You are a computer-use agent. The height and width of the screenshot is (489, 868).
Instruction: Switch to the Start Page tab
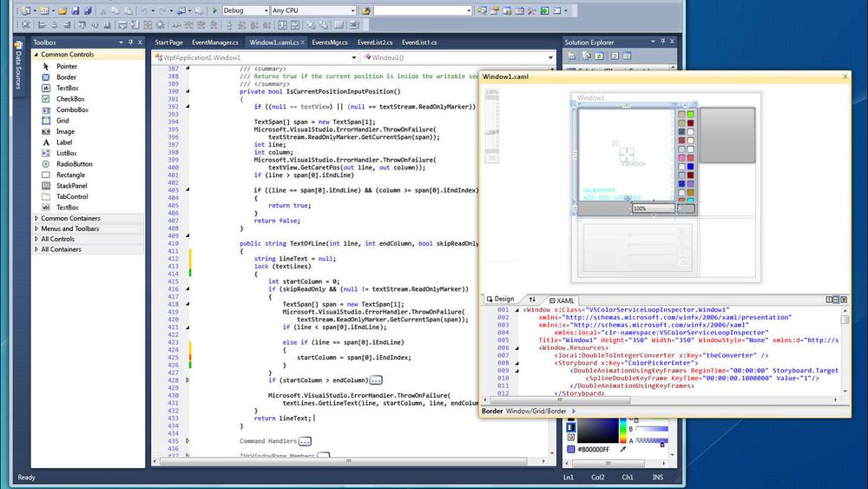pos(168,42)
